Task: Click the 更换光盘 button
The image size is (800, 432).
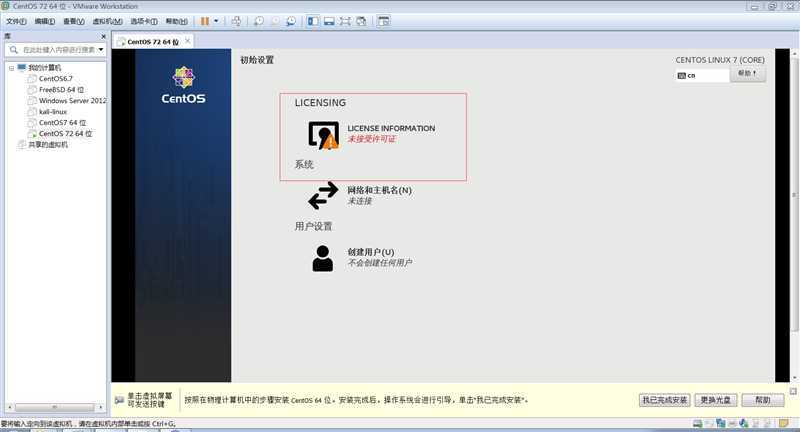Action: [715, 400]
